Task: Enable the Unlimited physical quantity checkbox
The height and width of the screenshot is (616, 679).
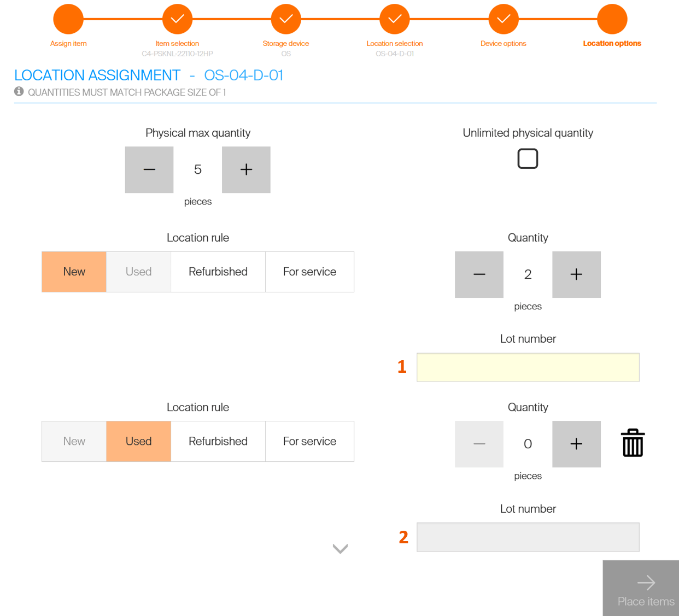Action: tap(528, 159)
